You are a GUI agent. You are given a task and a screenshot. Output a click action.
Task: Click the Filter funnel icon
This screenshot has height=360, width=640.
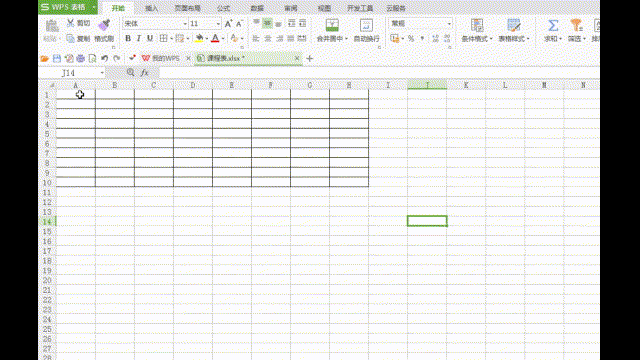click(576, 25)
